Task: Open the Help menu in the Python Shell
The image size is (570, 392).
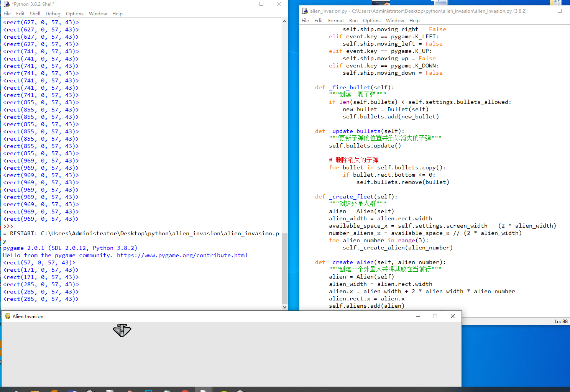Action: [x=117, y=13]
